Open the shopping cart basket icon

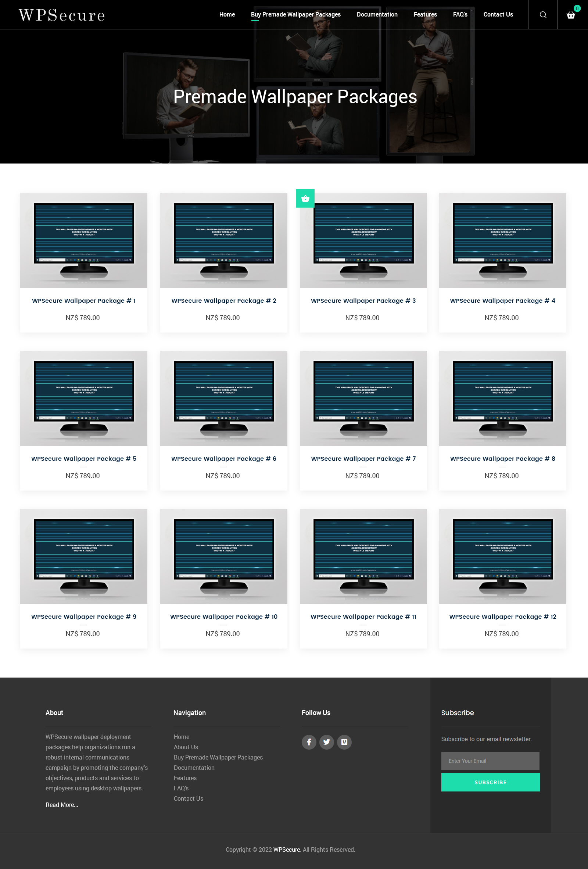coord(571,15)
